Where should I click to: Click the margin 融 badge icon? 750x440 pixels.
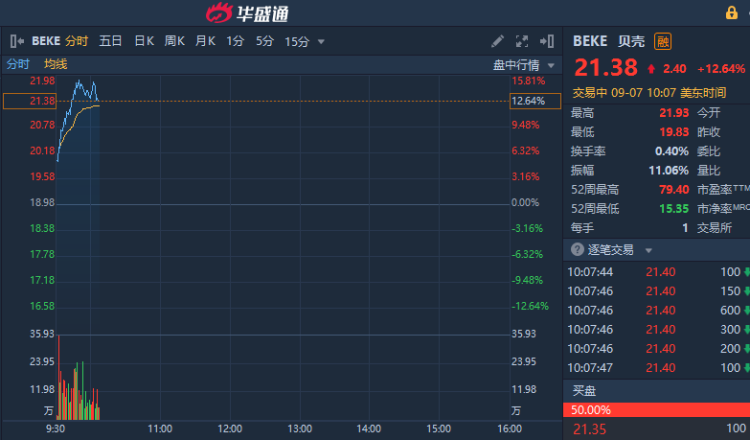(663, 41)
